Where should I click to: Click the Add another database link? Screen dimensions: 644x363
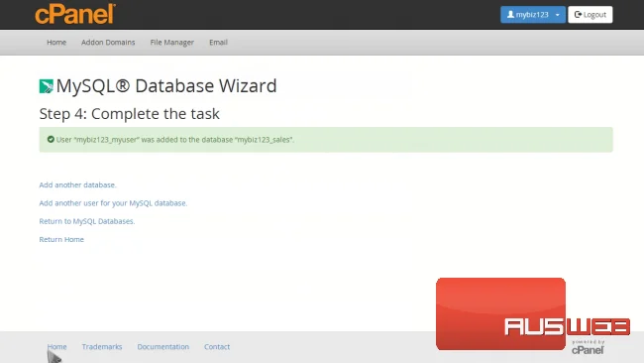(x=77, y=185)
